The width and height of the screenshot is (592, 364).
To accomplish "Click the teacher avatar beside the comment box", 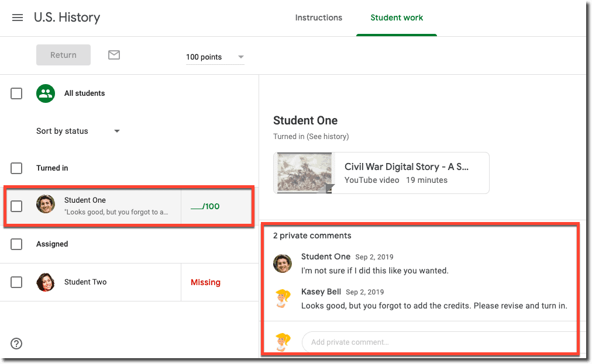I will (282, 342).
